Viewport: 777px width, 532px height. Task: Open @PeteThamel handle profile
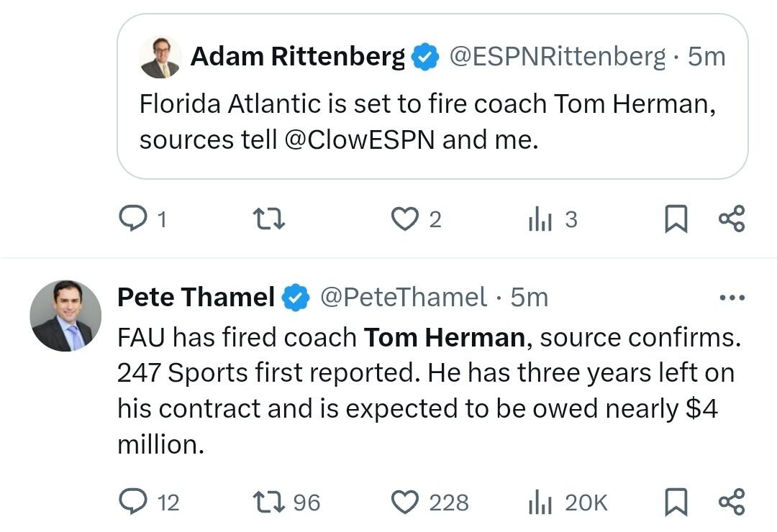[x=404, y=297]
